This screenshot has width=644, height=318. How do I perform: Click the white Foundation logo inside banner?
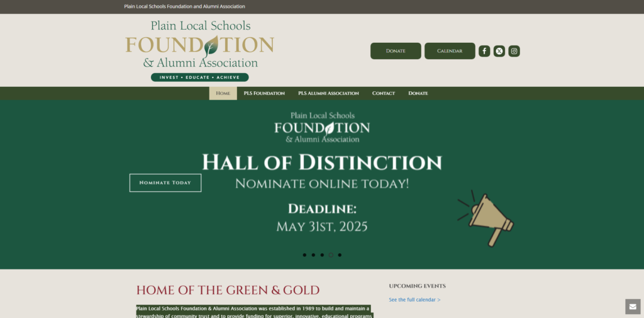tap(322, 127)
